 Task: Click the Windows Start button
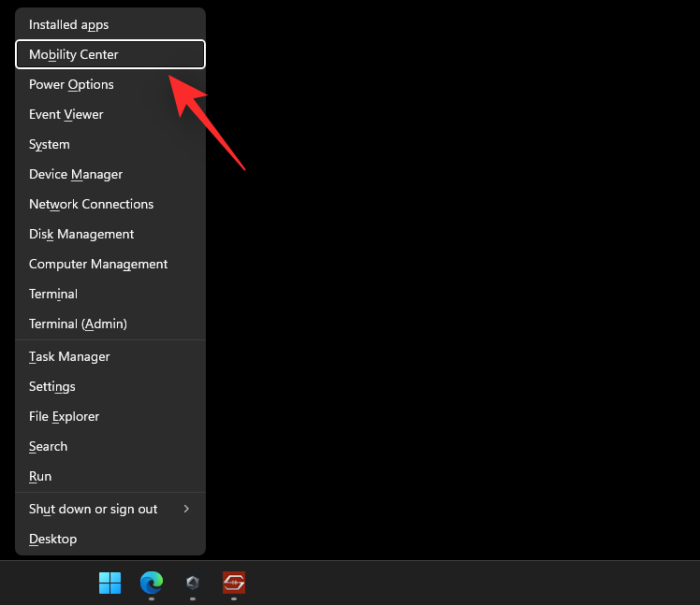[109, 583]
